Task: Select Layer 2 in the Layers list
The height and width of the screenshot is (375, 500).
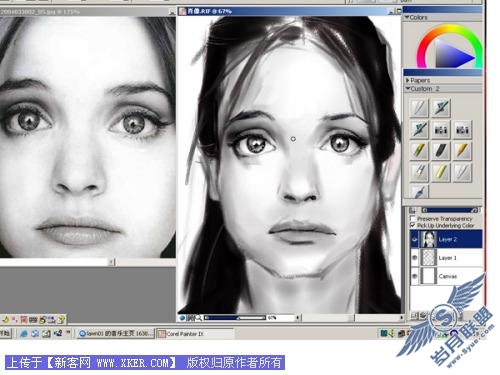Action: coord(447,239)
